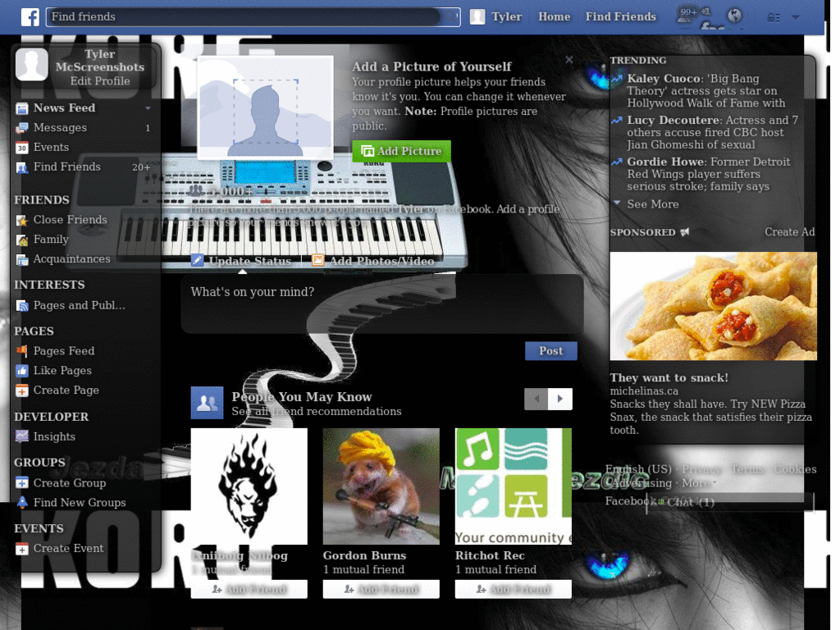Click the Family list icon
This screenshot has height=630, width=840.
pos(22,240)
